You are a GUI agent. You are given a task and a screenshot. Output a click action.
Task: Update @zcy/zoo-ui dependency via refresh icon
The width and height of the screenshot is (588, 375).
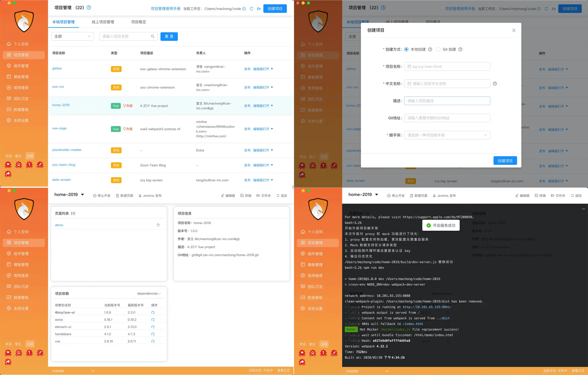(x=153, y=312)
